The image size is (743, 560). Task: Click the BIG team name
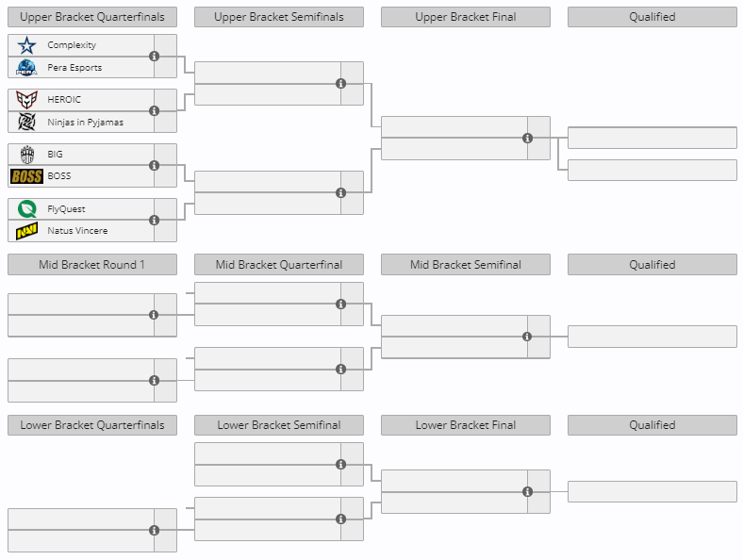pyautogui.click(x=55, y=155)
